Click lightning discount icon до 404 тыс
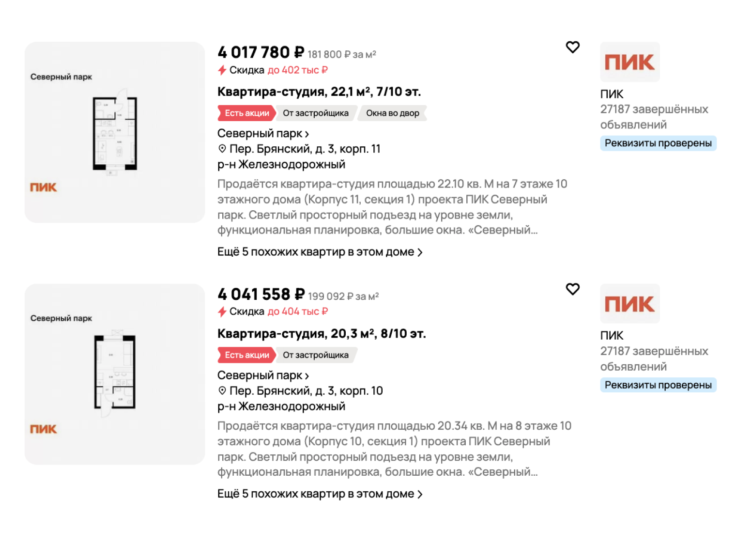 [x=222, y=312]
